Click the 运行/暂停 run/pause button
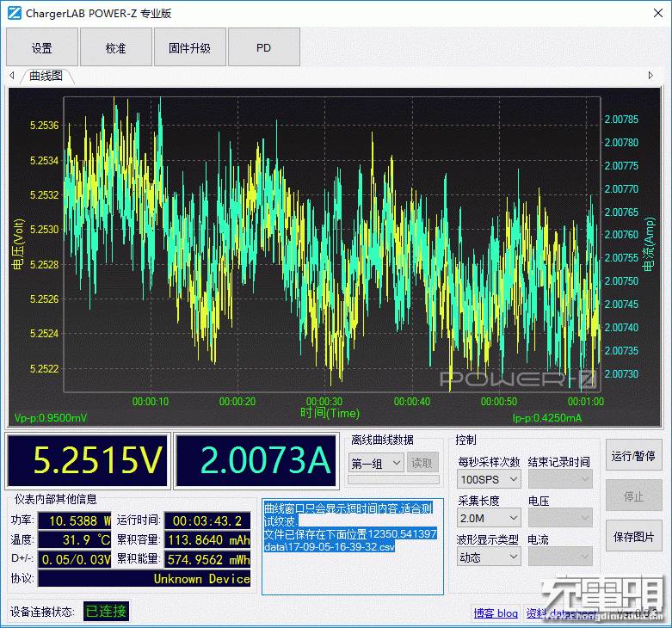672x628 pixels. point(633,455)
